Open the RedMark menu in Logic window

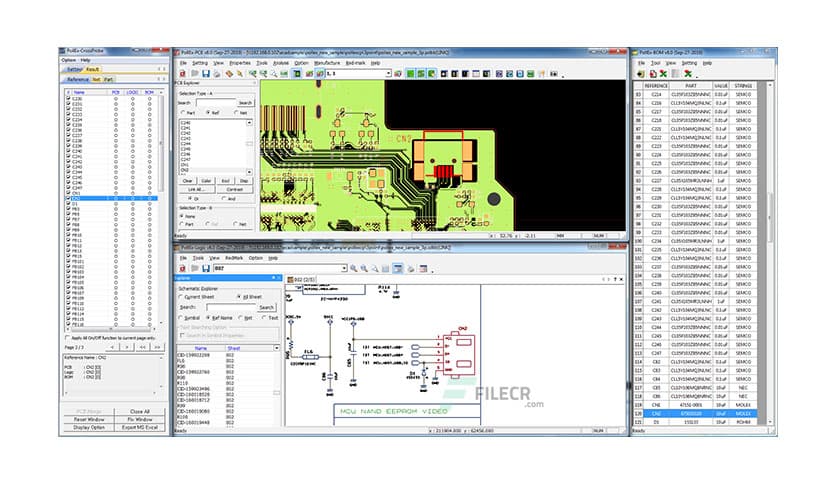point(233,257)
